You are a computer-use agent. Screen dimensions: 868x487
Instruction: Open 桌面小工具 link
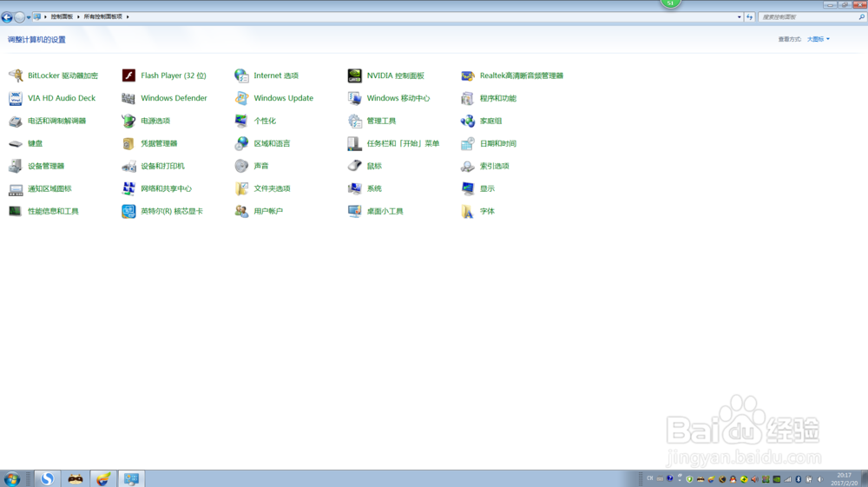click(x=385, y=212)
